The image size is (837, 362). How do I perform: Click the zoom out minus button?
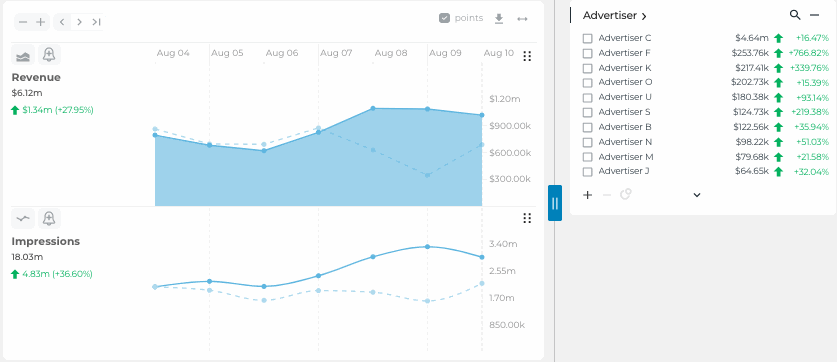click(x=23, y=22)
